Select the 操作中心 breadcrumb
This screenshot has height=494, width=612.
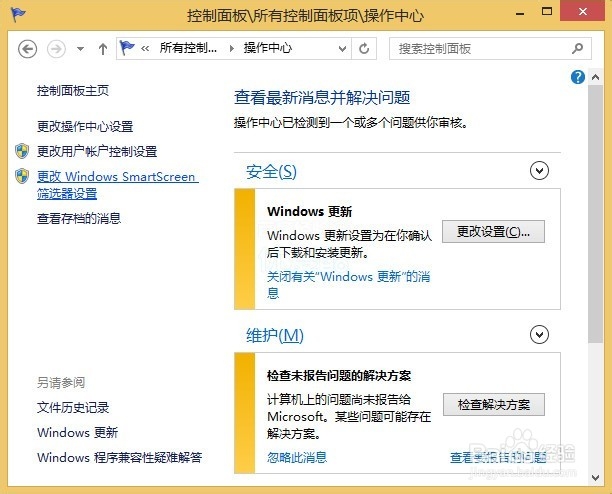[268, 48]
